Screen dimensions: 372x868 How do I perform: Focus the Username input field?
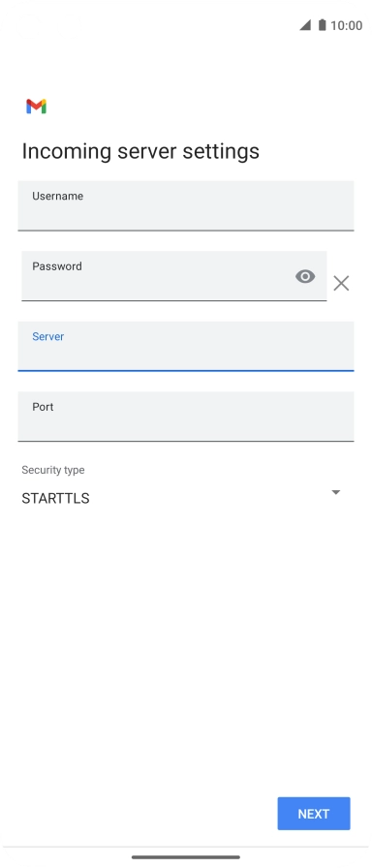(186, 205)
